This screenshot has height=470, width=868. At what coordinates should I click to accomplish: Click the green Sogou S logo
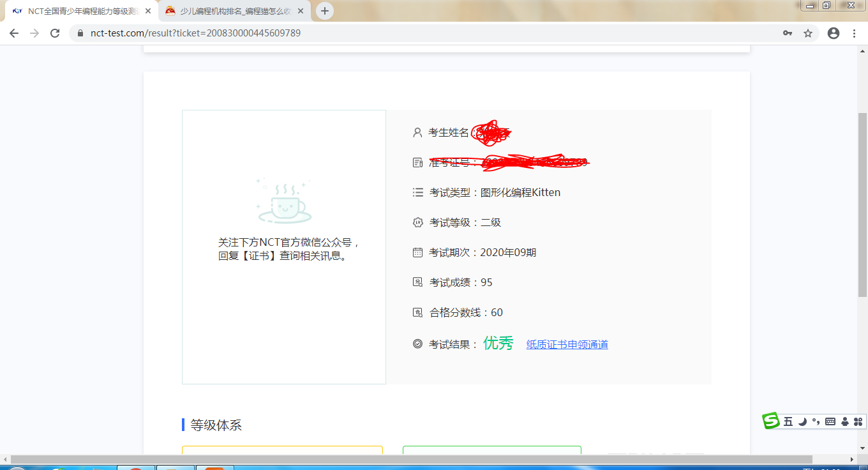click(772, 421)
